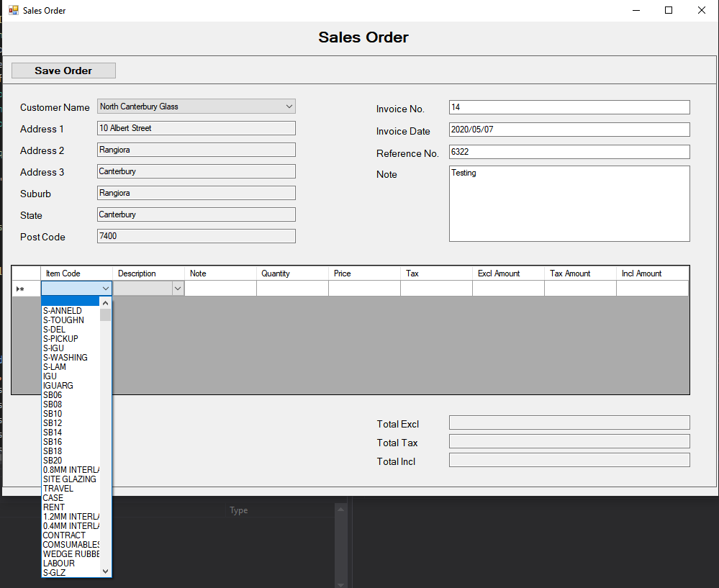Click the Invoice No. field
This screenshot has height=588, width=719.
[x=569, y=107]
